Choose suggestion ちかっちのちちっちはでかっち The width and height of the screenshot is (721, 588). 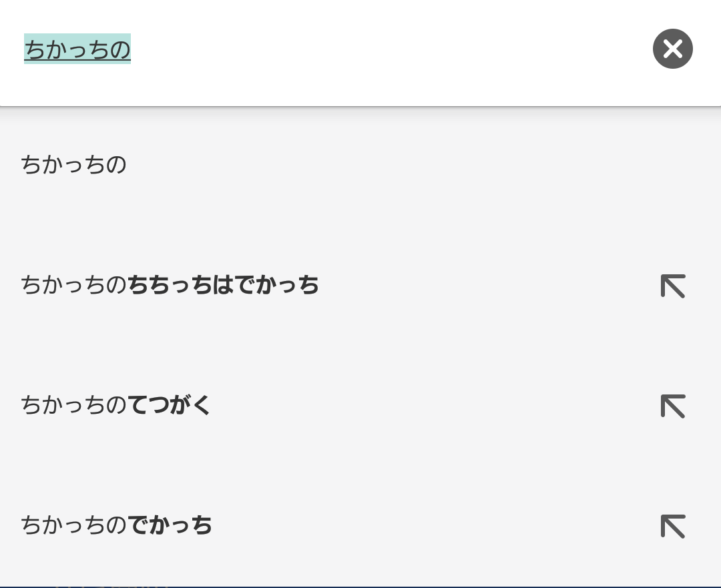click(x=360, y=285)
